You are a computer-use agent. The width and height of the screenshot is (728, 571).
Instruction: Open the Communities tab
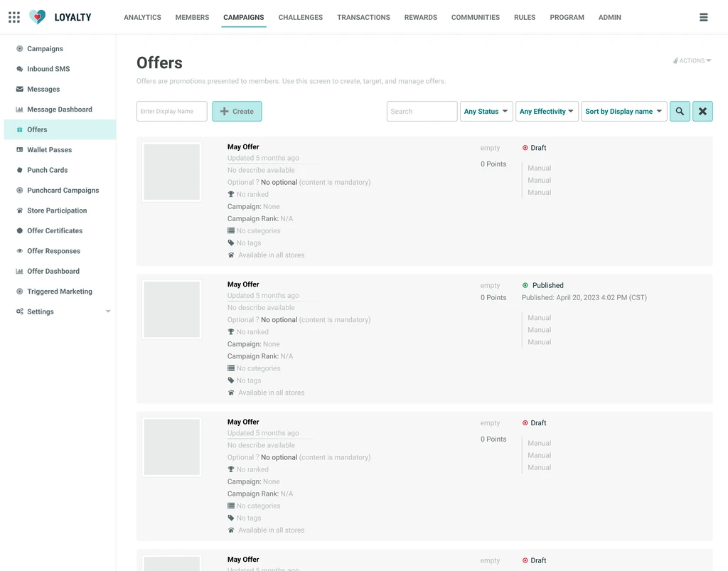pyautogui.click(x=476, y=17)
